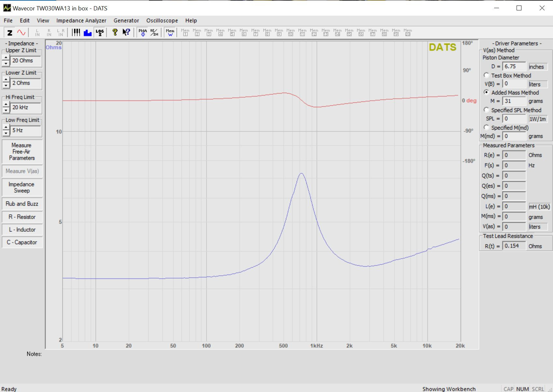Start the Rub and Buzz test

22,204
